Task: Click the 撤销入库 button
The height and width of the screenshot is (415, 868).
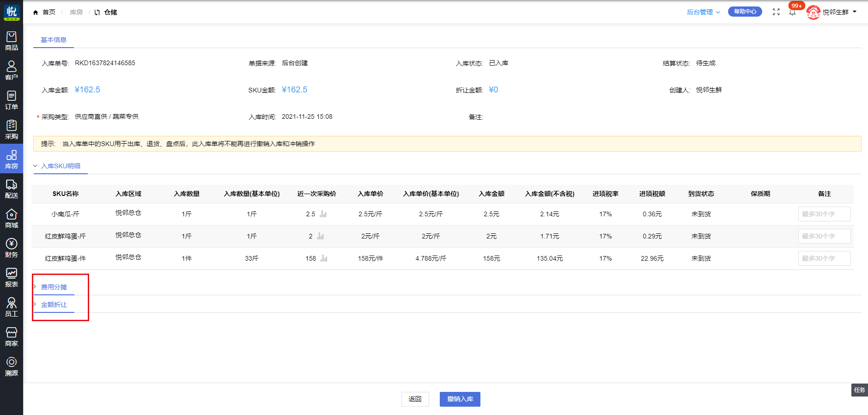Action: pos(460,399)
